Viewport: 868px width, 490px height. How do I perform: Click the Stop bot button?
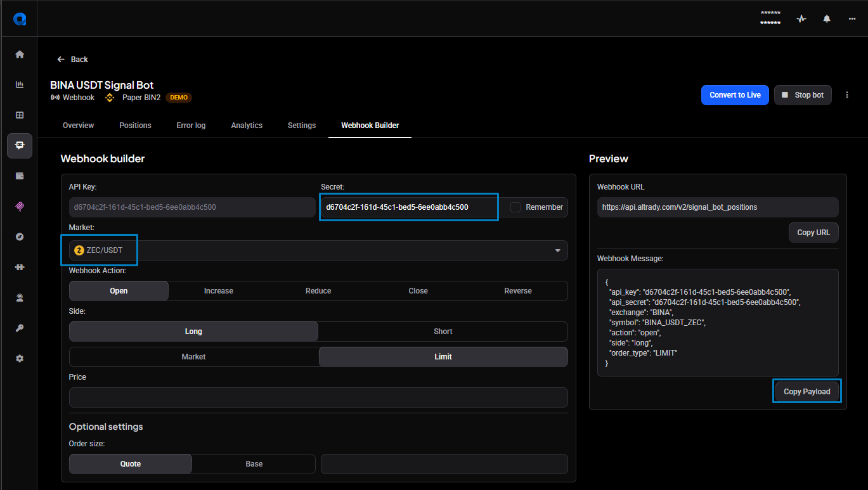pos(803,95)
